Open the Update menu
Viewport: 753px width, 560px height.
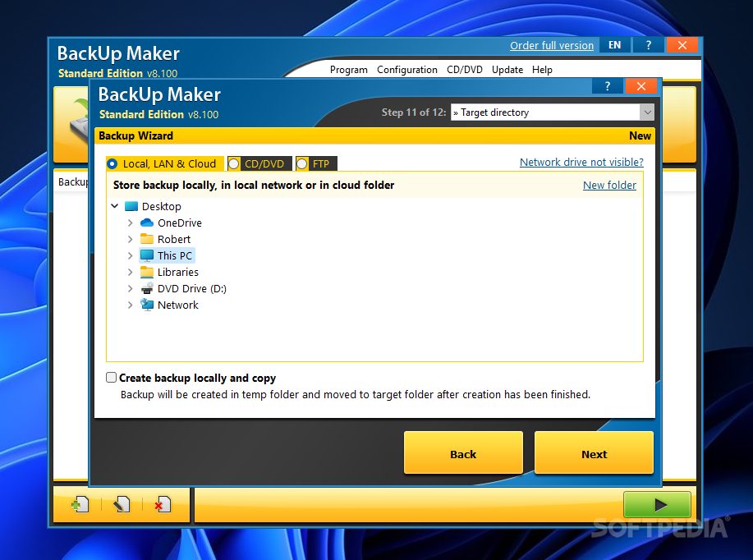click(x=507, y=70)
